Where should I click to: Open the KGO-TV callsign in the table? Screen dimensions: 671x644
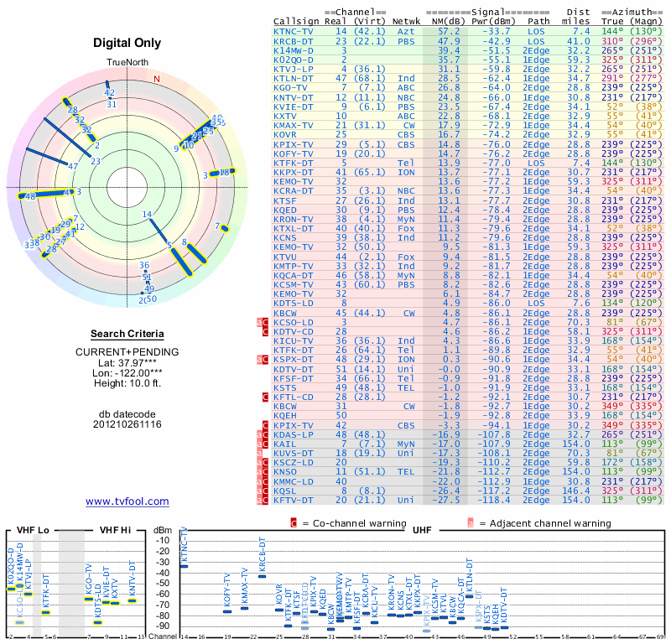(289, 88)
